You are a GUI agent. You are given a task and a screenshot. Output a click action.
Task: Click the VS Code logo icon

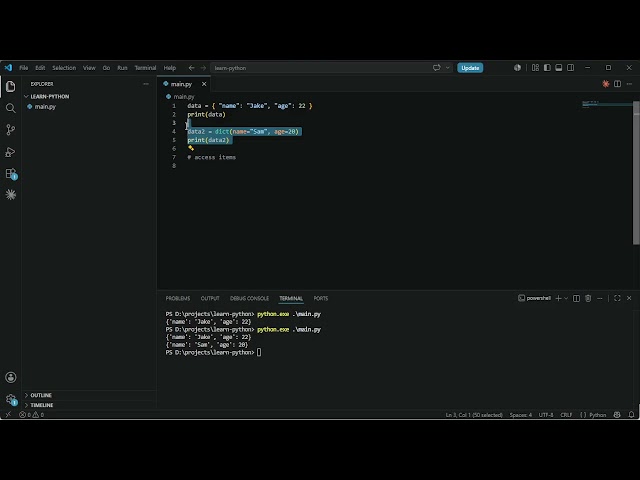(8, 68)
